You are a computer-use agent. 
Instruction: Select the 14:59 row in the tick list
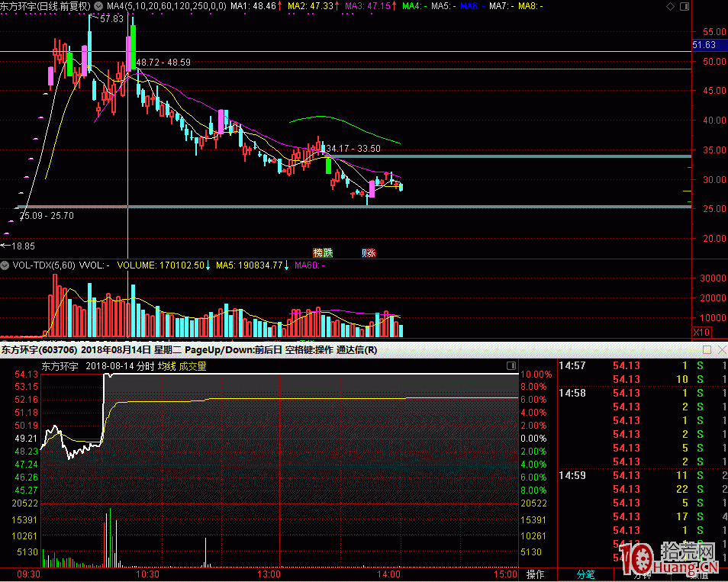coord(572,475)
